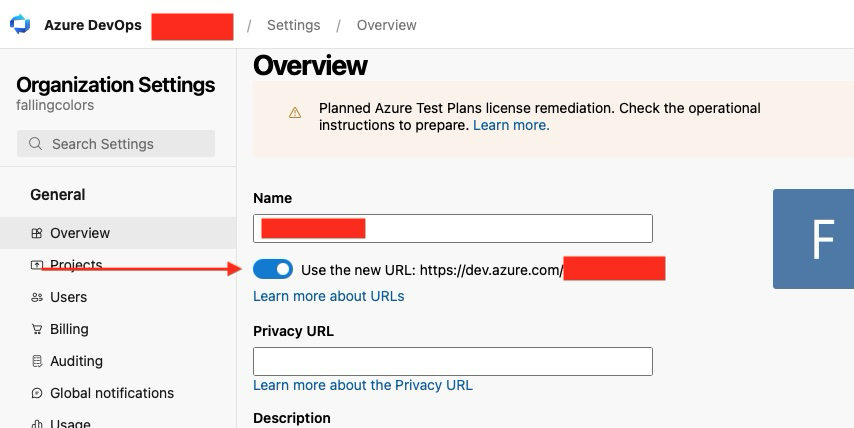
Task: Follow the Learn more banner link
Action: tap(511, 125)
